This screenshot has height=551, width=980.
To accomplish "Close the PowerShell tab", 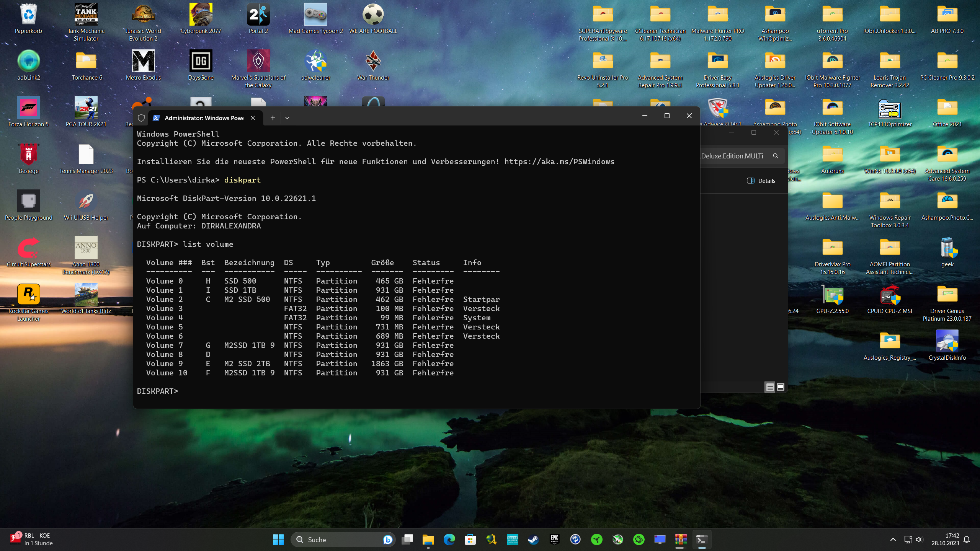I will tap(253, 118).
